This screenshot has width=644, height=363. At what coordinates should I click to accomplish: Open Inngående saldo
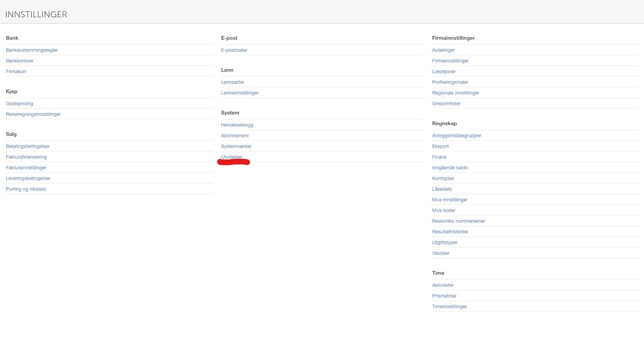click(x=450, y=168)
